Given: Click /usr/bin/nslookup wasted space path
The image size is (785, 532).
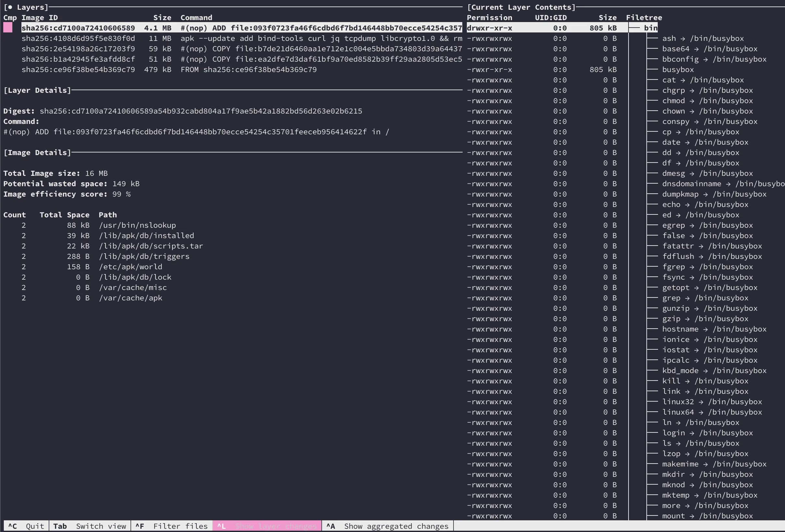Looking at the screenshot, I should (137, 225).
